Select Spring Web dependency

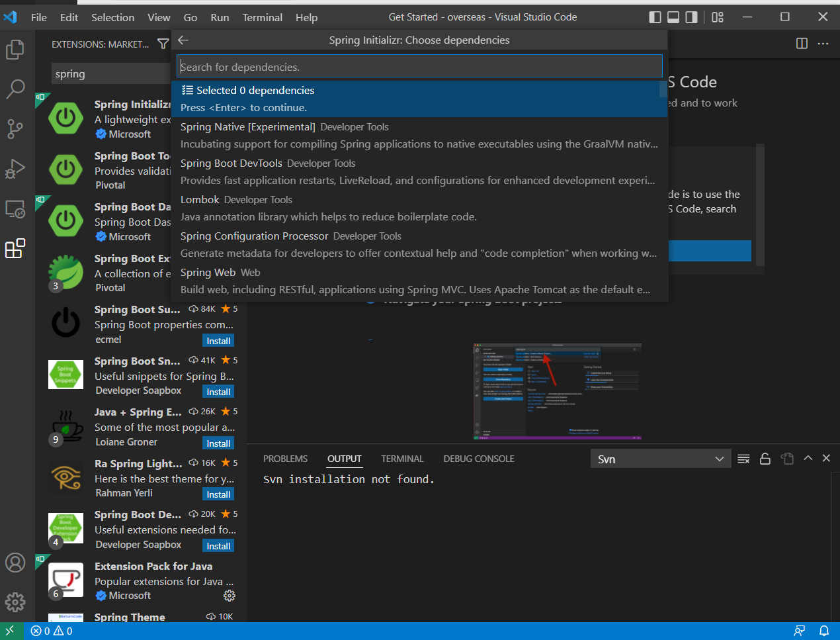tap(419, 281)
